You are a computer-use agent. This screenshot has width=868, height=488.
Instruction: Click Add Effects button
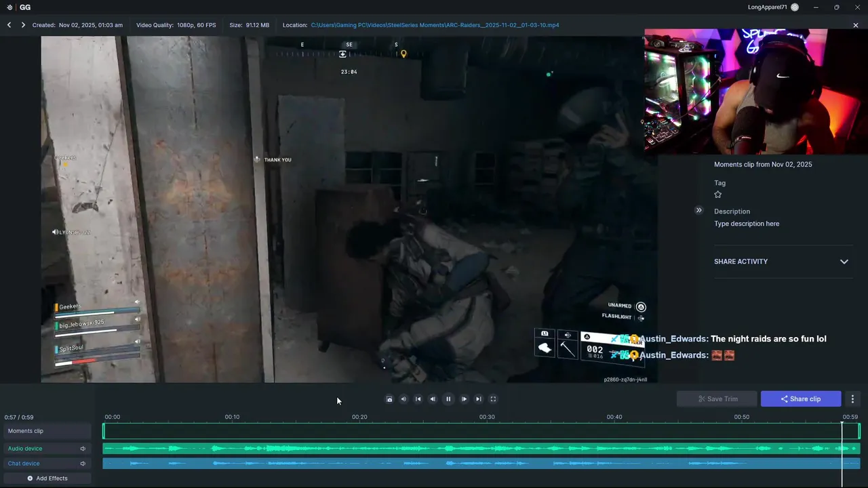pos(47,479)
